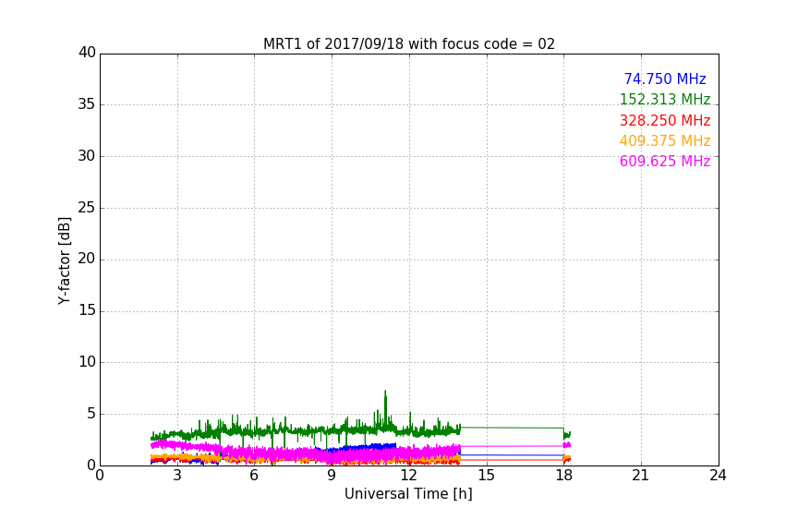
Task: Click y-axis tick value 15
Action: [x=87, y=310]
